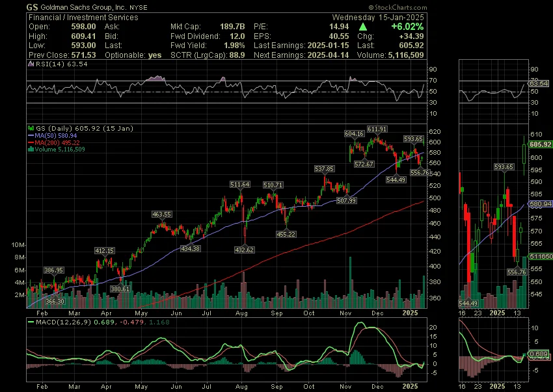Click the 63.54 RSI tag in zoom panel
This screenshot has height=392, width=553.
tap(539, 84)
